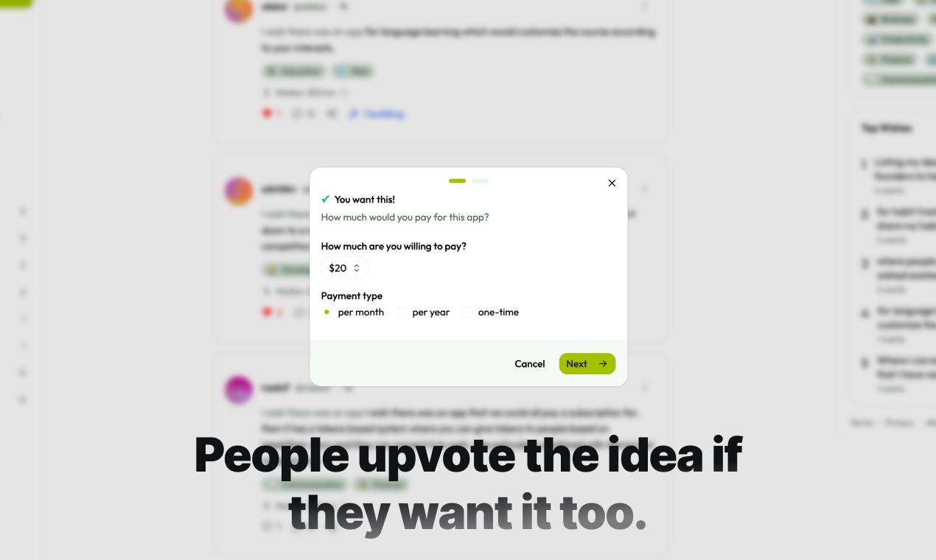Click the up-down chevrons next to $20
The image size is (936, 560).
coord(357,268)
